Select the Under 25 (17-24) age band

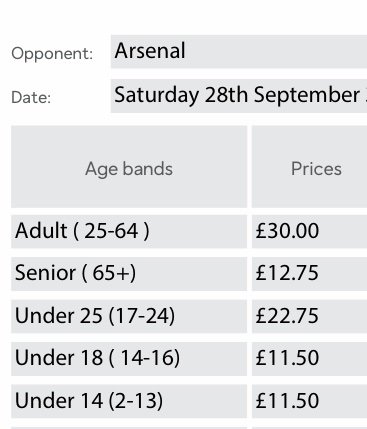(x=129, y=316)
